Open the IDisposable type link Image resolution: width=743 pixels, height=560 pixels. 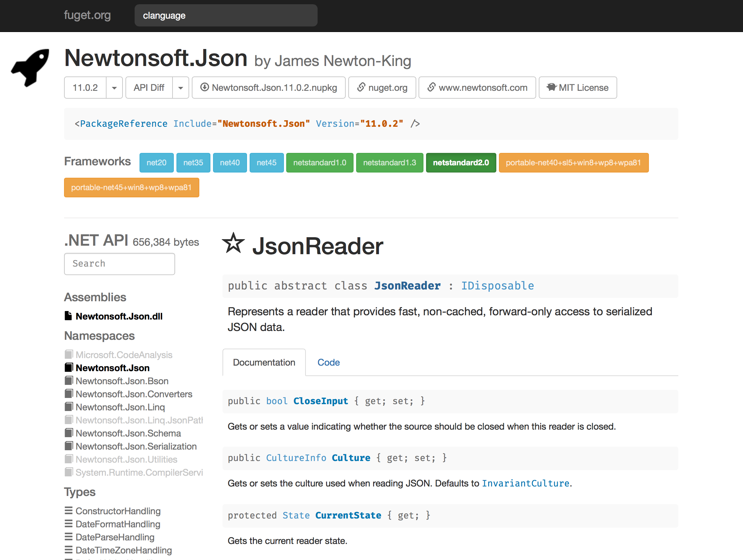pyautogui.click(x=498, y=286)
